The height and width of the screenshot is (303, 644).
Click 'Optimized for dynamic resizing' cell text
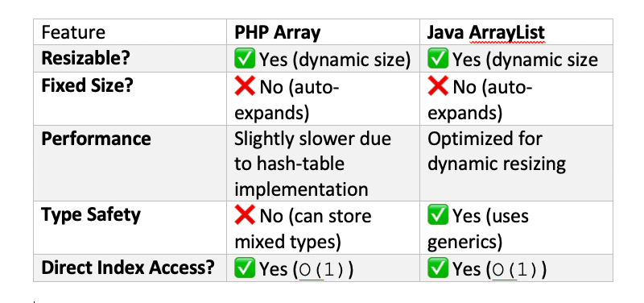(497, 151)
